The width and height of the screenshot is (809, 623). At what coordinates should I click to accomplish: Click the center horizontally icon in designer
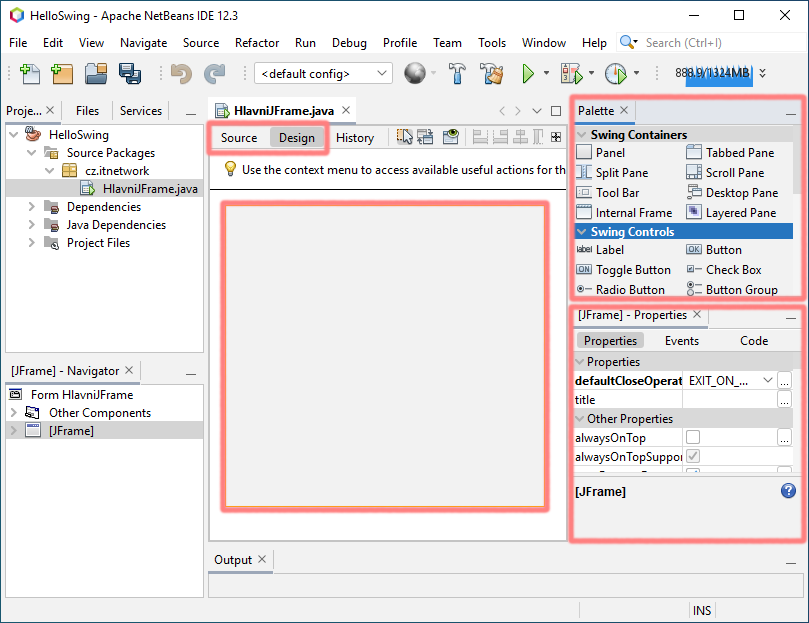[520, 137]
